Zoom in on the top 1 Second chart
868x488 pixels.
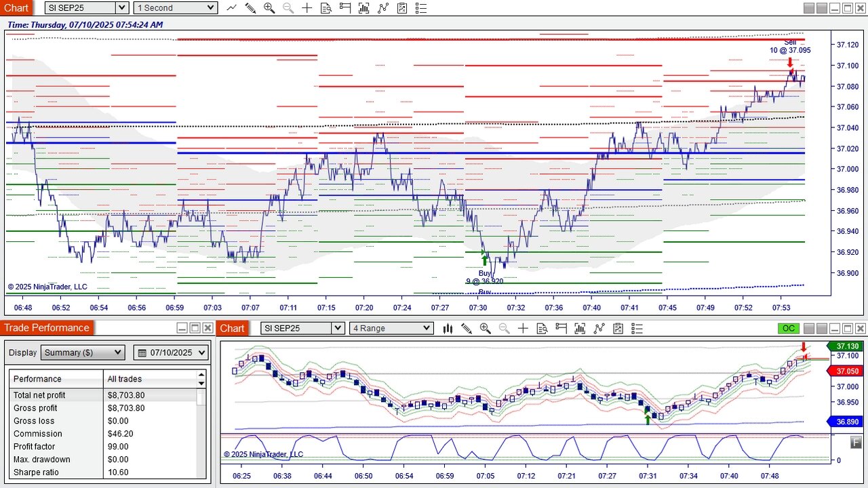(x=269, y=8)
